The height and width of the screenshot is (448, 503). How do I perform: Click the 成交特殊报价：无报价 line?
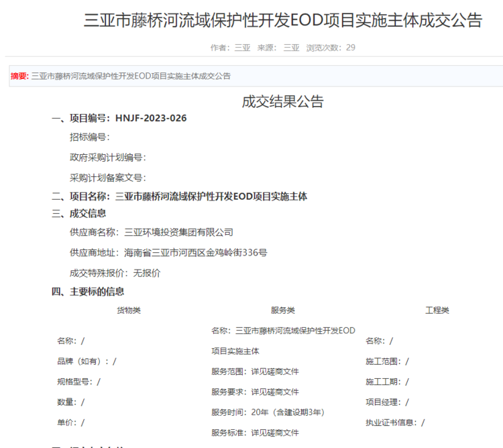point(115,273)
